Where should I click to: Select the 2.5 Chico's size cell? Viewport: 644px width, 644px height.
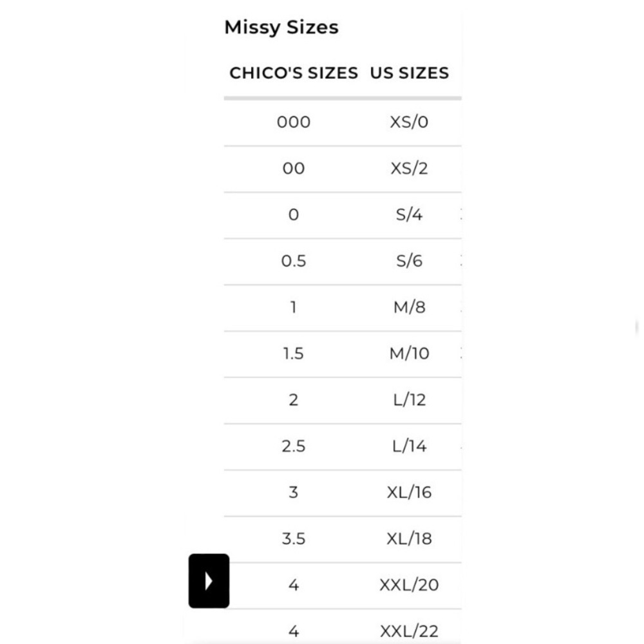[293, 446]
